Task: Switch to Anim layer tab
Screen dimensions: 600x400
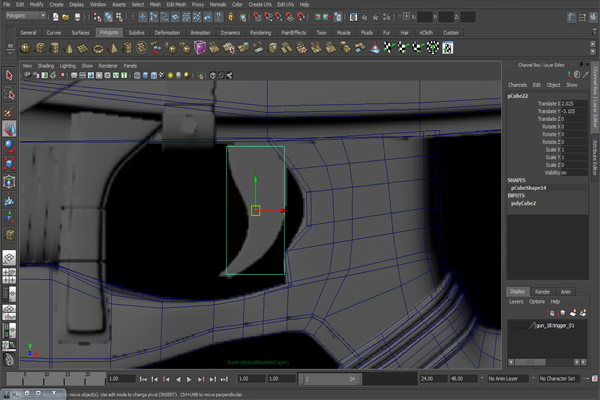Action: [566, 292]
